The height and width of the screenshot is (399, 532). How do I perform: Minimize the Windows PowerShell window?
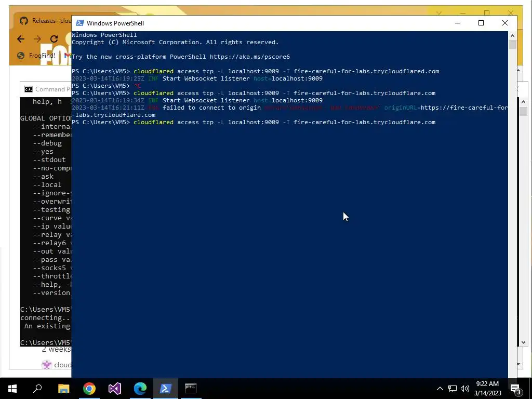tap(458, 23)
